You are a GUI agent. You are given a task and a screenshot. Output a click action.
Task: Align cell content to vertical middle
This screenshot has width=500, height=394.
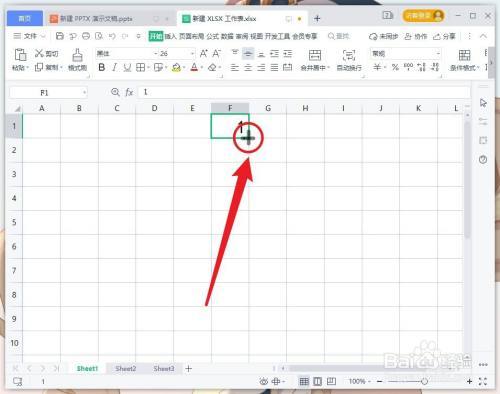[248, 53]
